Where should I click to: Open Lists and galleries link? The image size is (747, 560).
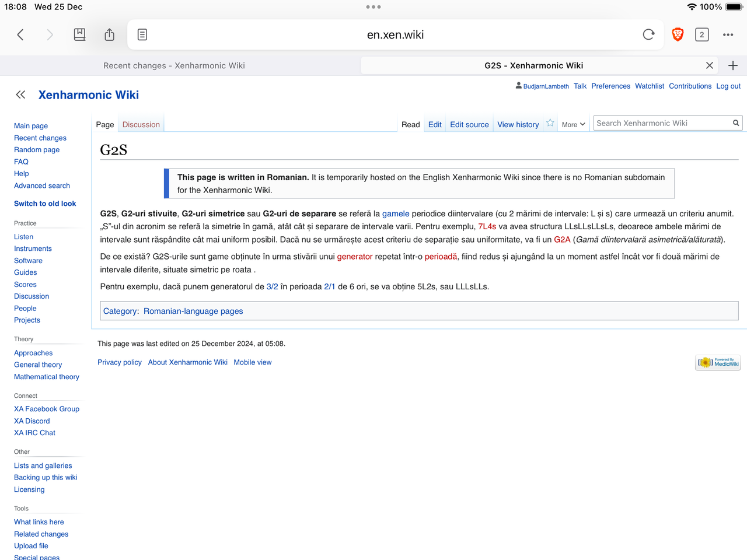(43, 466)
